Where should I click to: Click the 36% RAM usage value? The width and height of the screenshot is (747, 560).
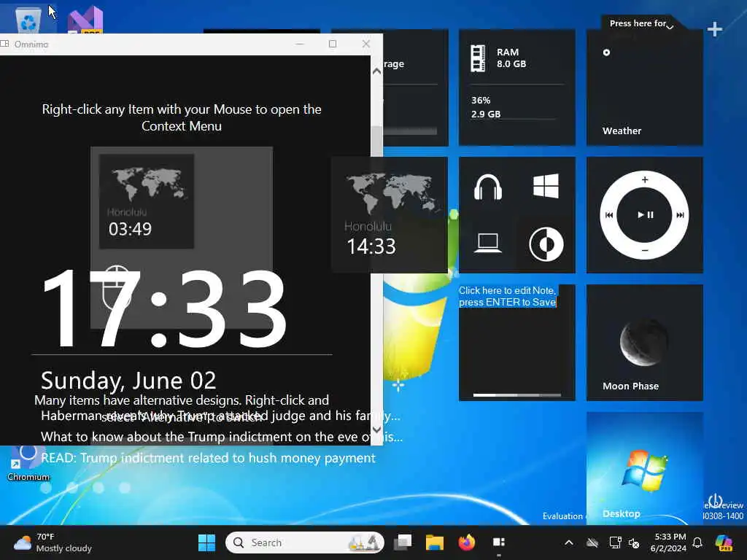[481, 101]
